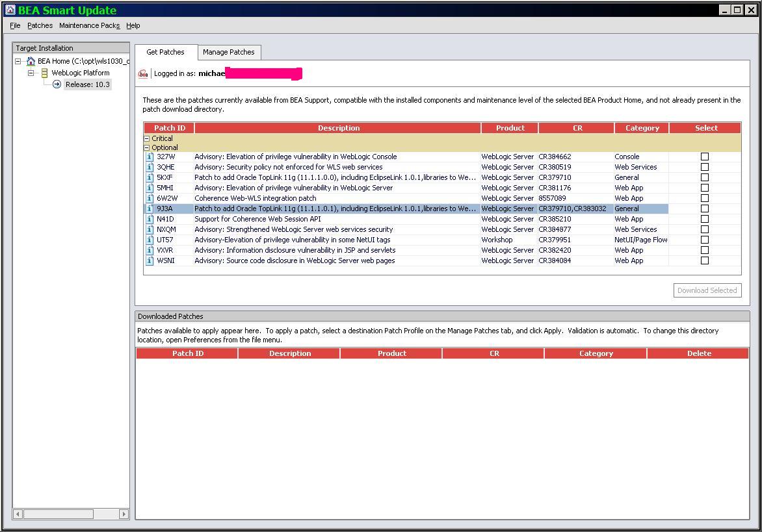Click the info icon for patch NXQM
This screenshot has height=532, width=762.
click(x=150, y=229)
